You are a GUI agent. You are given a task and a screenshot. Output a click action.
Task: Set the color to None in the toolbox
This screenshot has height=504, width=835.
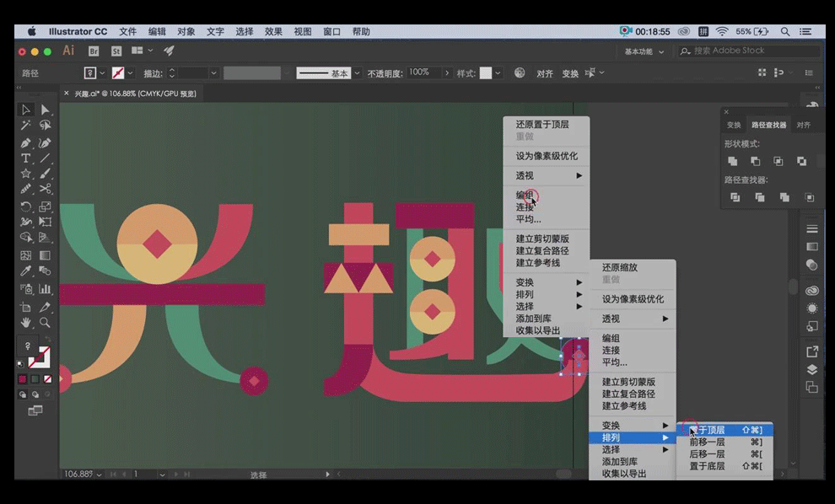coord(49,379)
